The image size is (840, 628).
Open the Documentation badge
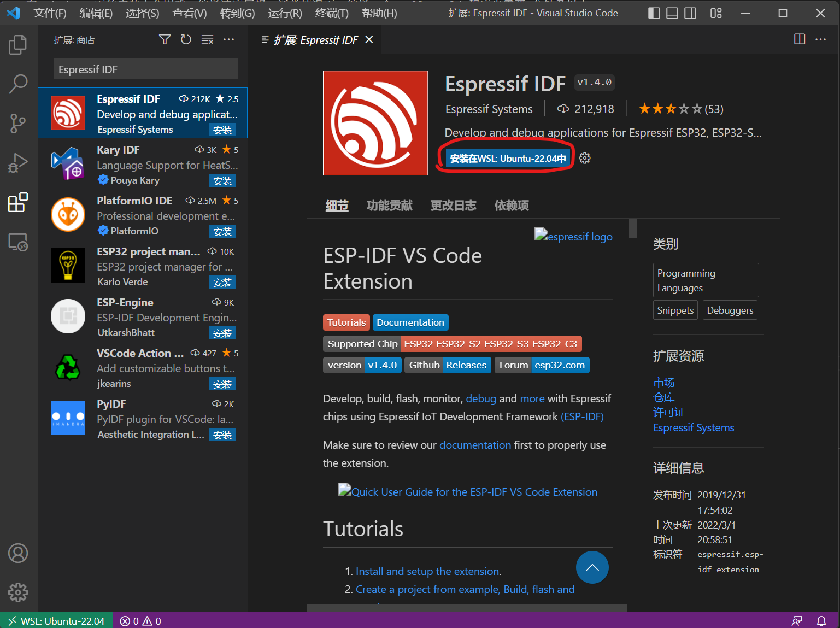tap(410, 322)
